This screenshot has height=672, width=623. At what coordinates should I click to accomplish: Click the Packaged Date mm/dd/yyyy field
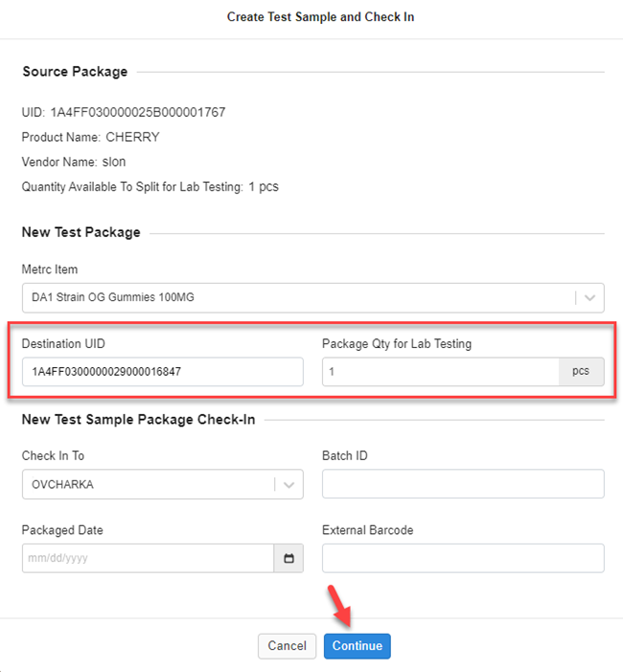point(148,558)
